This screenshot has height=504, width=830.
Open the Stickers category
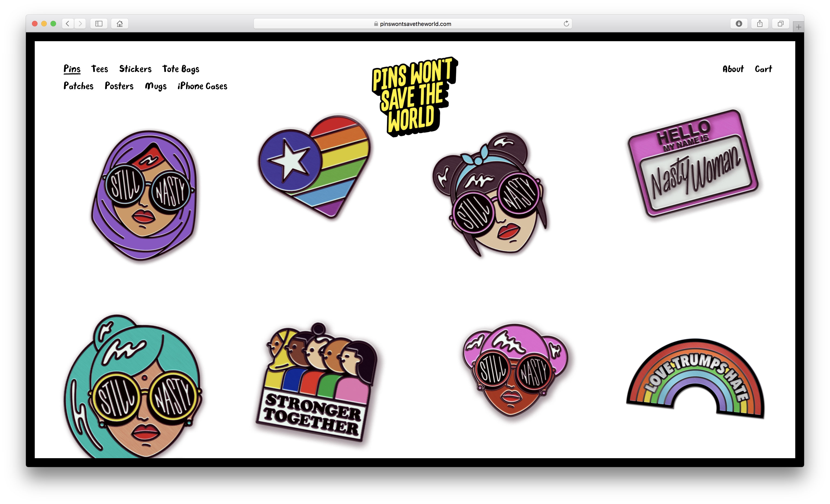click(135, 69)
